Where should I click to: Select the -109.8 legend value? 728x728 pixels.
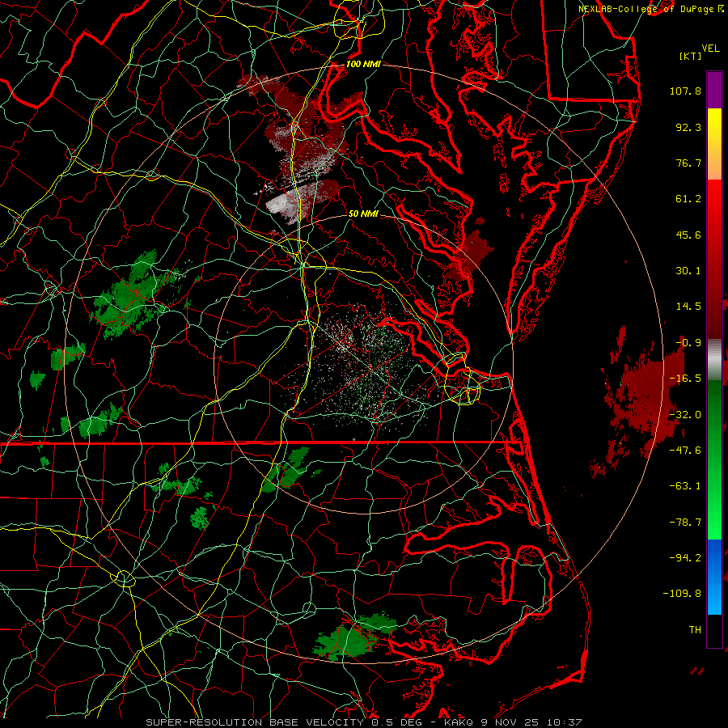coord(682,594)
